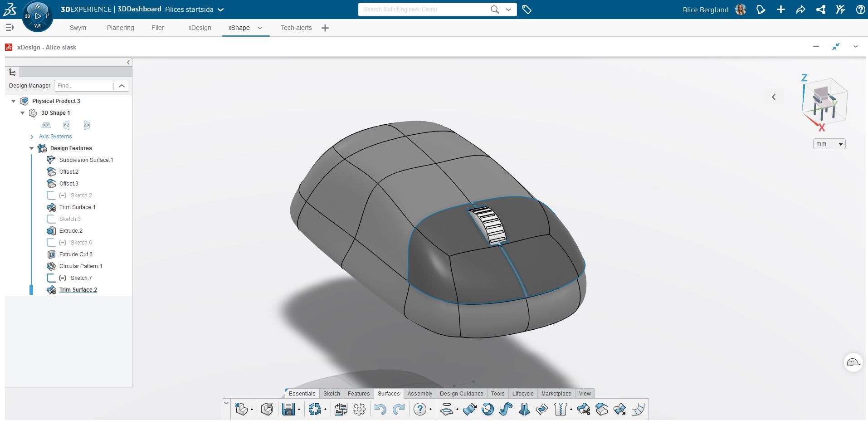Click the Share arrow icon in top bar
Viewport: 868px width, 425px height.
click(800, 10)
